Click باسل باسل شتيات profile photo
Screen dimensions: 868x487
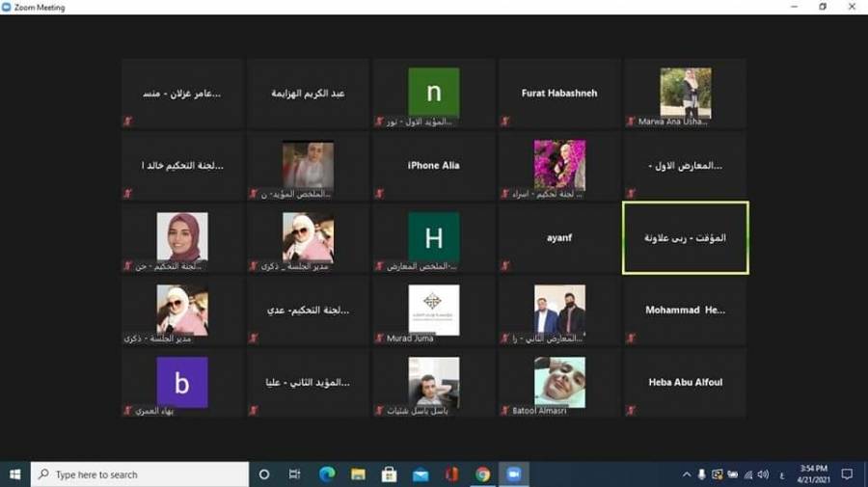pyautogui.click(x=433, y=383)
